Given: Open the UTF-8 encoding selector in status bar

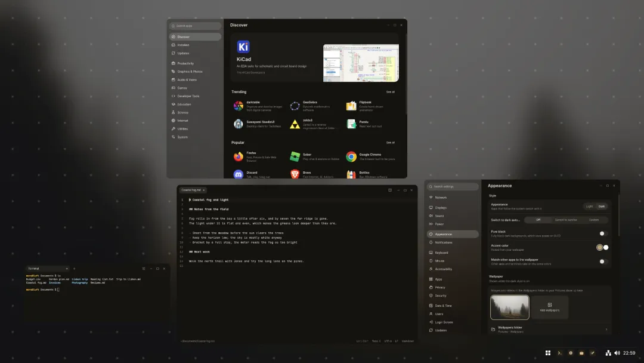Looking at the screenshot, I should click(x=388, y=342).
